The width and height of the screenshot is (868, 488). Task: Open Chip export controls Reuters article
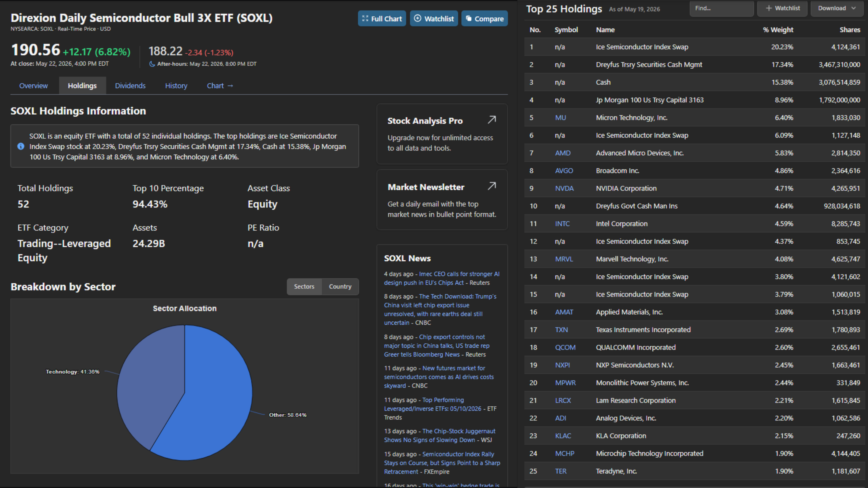pos(437,346)
